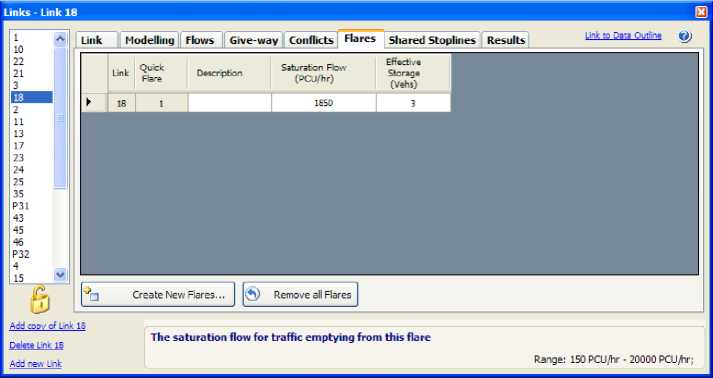713x378 pixels.
Task: Close the Links - Link 18 window
Action: pyautogui.click(x=701, y=12)
